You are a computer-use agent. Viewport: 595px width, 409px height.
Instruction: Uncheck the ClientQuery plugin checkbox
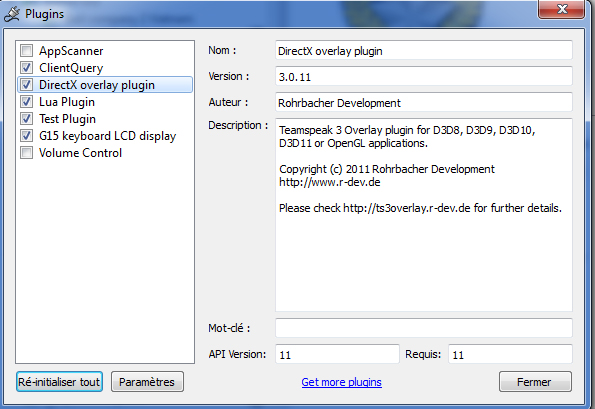coord(26,68)
